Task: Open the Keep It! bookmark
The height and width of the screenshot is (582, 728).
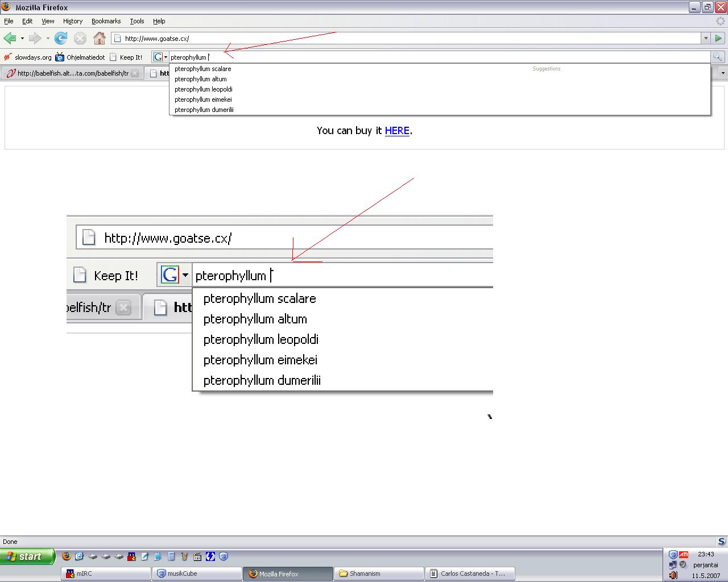Action: (x=126, y=57)
